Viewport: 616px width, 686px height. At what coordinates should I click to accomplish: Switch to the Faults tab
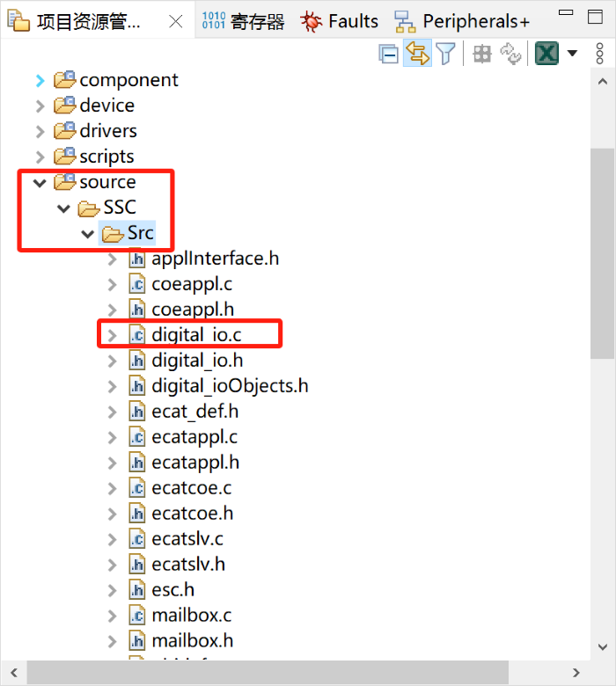(340, 22)
